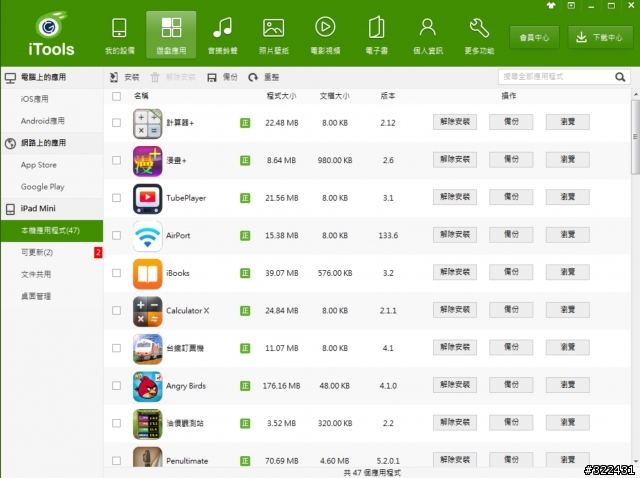Click the 漫畫+ app icon
Image resolution: width=640 pixels, height=478 pixels.
pyautogui.click(x=147, y=161)
